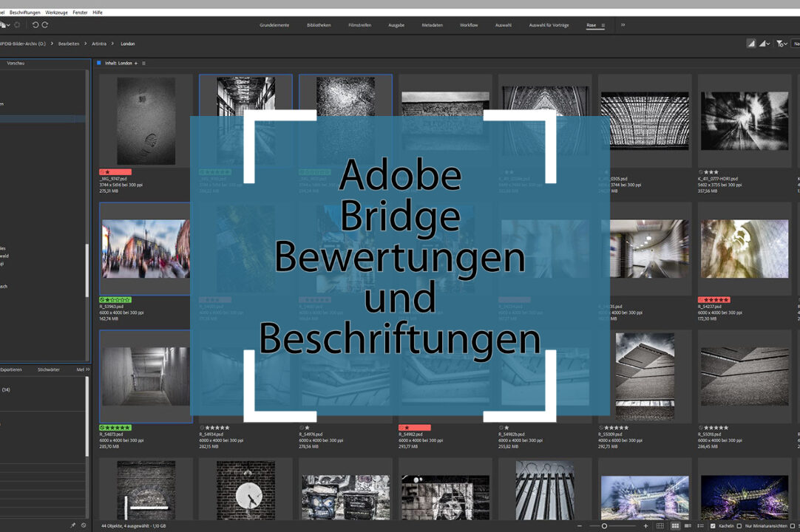Select the Rose workspace tab
Image resolution: width=800 pixels, height=532 pixels.
coord(591,25)
